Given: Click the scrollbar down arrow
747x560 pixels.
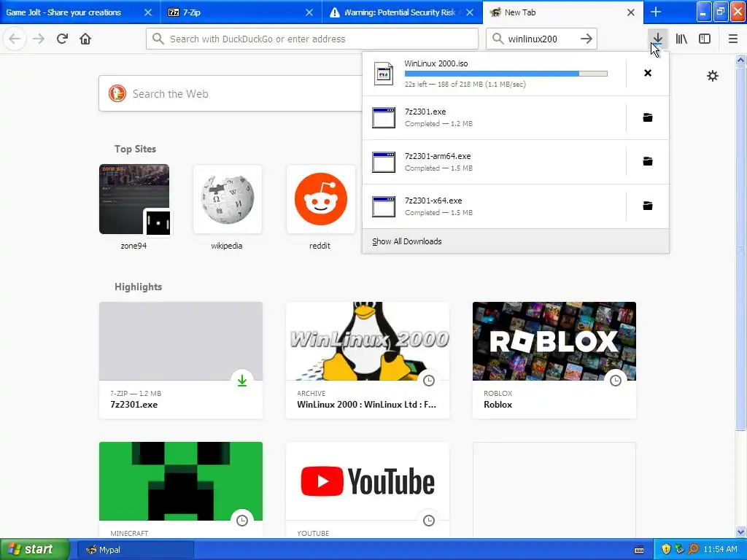Looking at the screenshot, I should [x=741, y=532].
